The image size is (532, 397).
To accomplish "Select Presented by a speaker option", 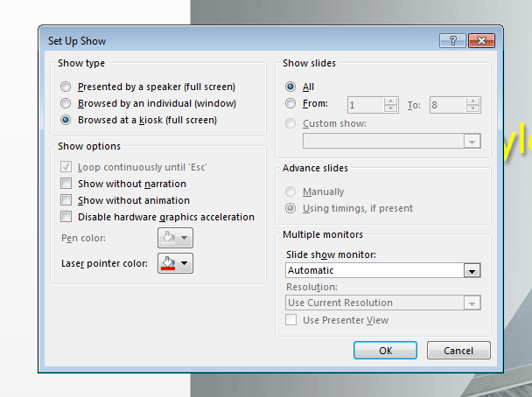I will click(x=66, y=87).
